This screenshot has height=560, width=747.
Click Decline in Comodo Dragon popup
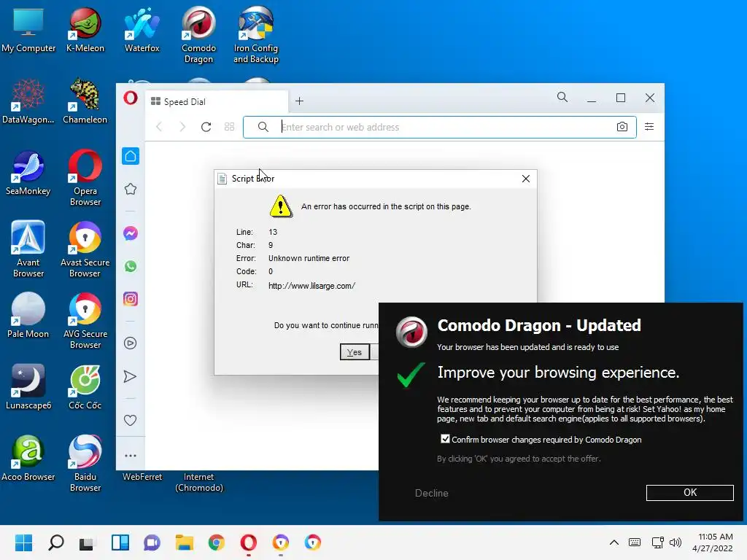click(432, 494)
